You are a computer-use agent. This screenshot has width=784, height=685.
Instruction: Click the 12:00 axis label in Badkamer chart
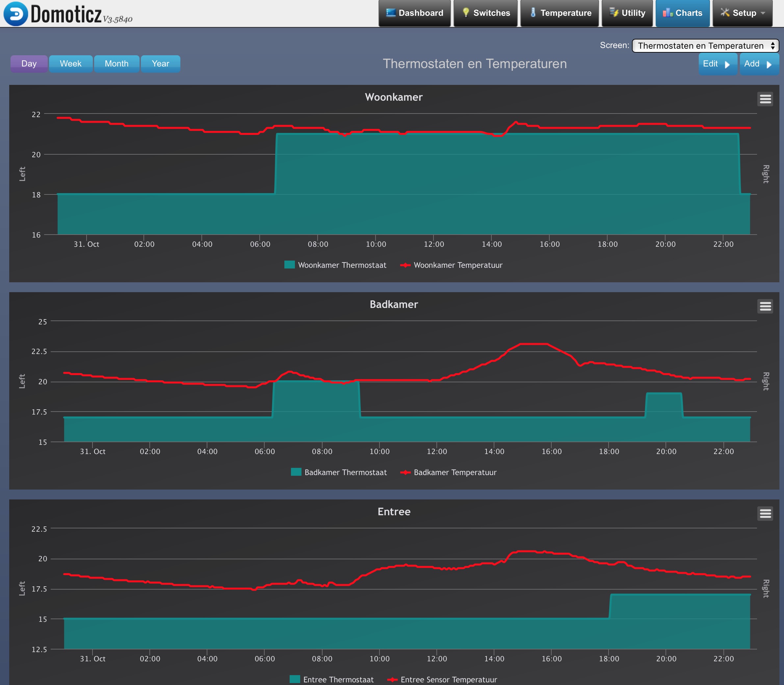[x=437, y=451]
